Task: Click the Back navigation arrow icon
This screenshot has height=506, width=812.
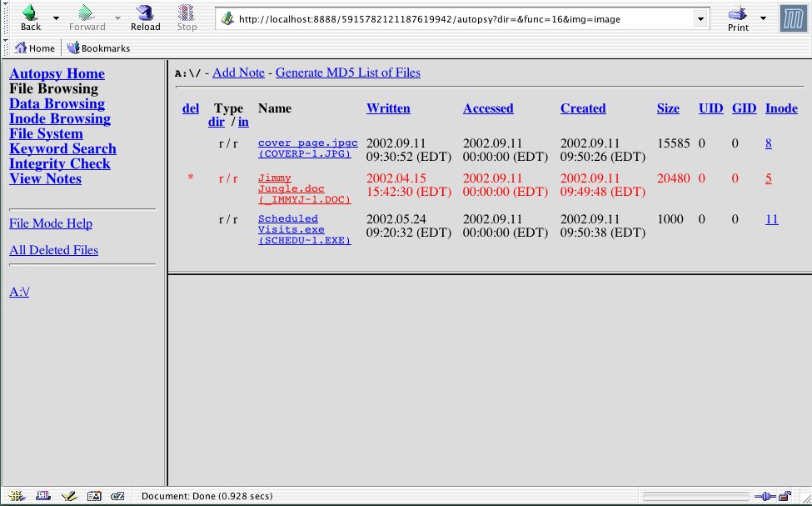Action: 30,13
